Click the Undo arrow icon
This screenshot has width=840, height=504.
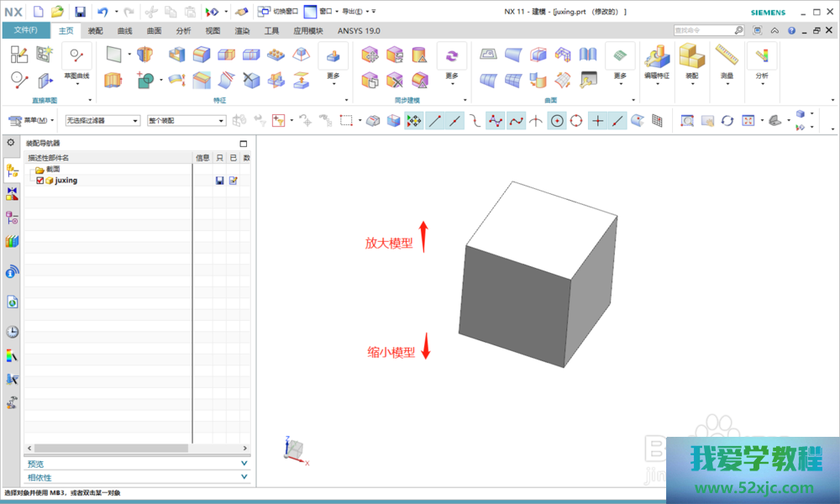click(102, 12)
